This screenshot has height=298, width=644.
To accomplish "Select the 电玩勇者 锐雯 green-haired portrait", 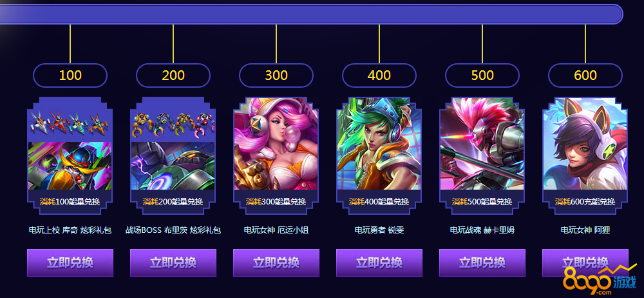I will pos(379,144).
